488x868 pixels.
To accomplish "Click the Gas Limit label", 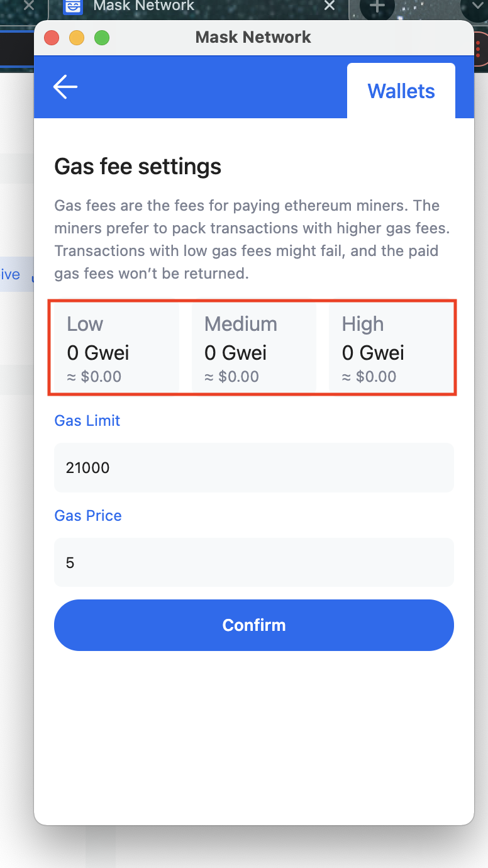I will [x=87, y=421].
